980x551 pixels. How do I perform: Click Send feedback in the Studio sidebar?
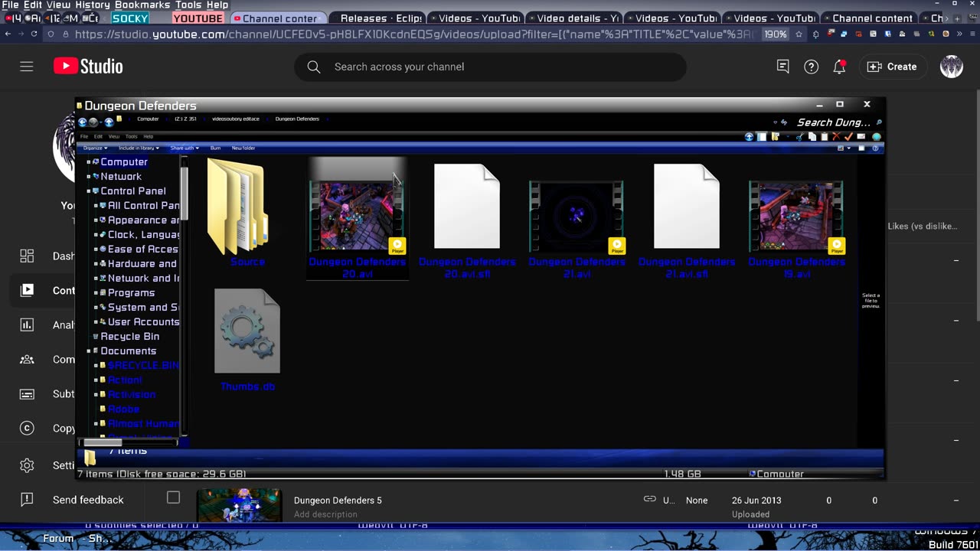point(88,500)
